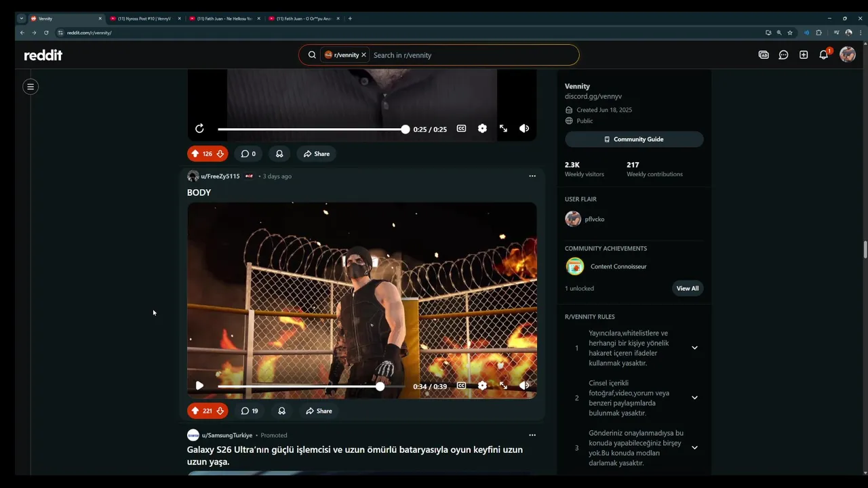The height and width of the screenshot is (488, 868).
Task: Toggle captions on the BODY video
Action: pos(461,386)
